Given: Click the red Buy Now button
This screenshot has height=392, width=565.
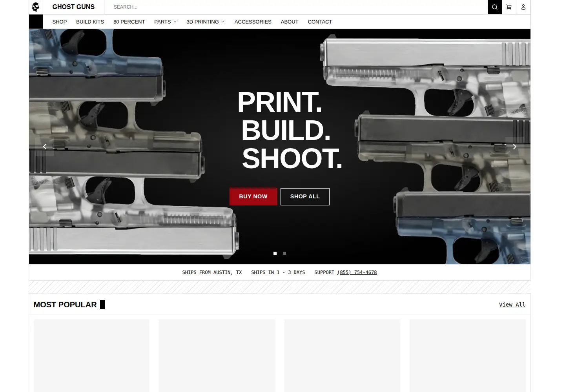Looking at the screenshot, I should pyautogui.click(x=253, y=196).
